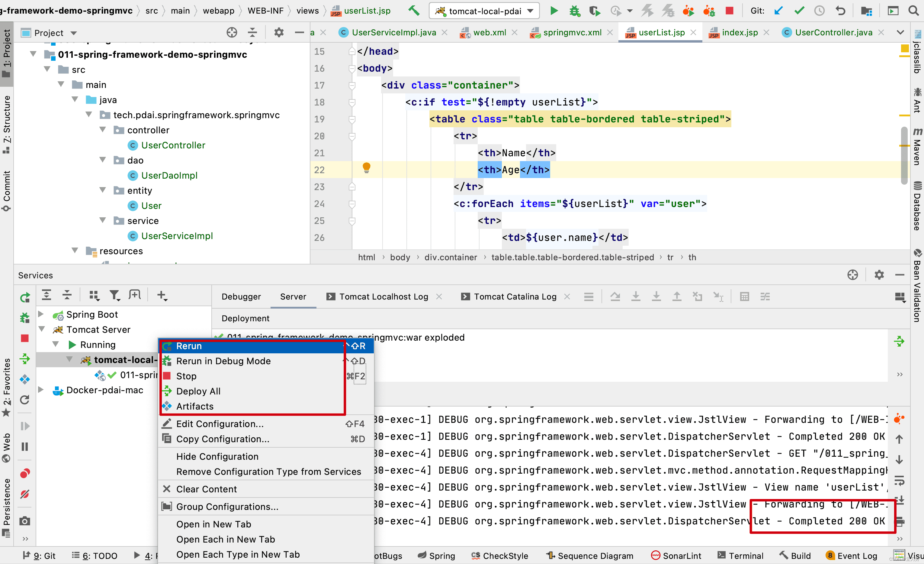Click the green Run button in top toolbar

tap(553, 11)
